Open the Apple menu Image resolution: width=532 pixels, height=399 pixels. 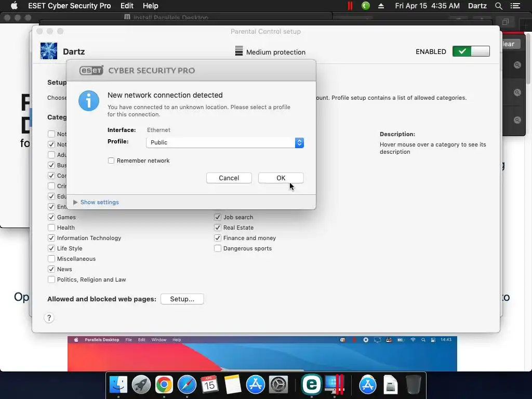pos(14,6)
